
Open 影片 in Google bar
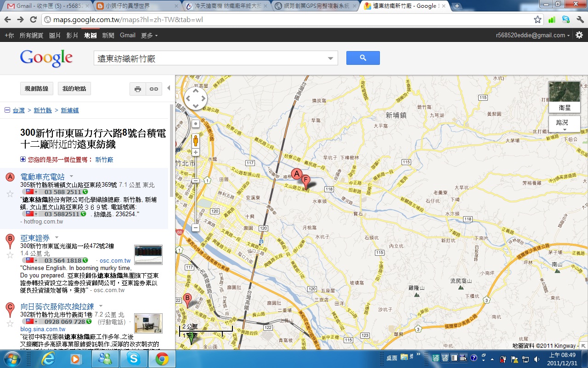[72, 35]
